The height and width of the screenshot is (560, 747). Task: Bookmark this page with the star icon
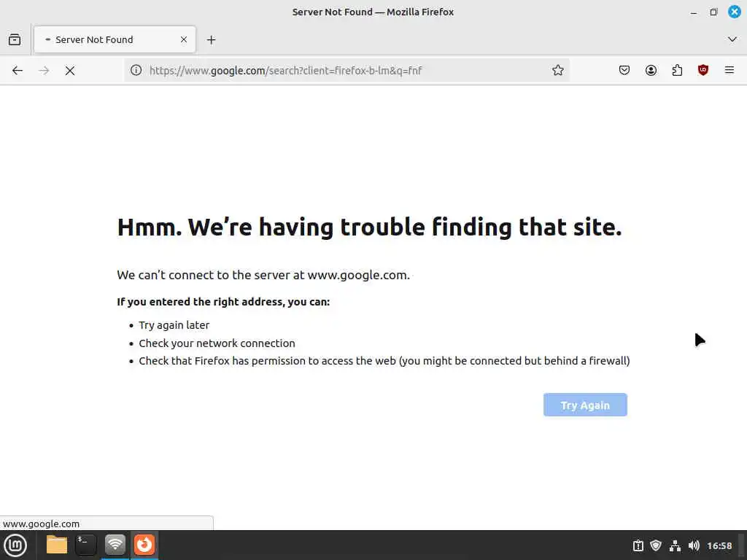[558, 71]
